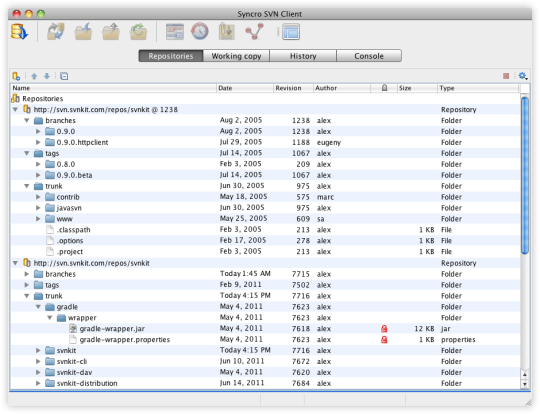The width and height of the screenshot is (540, 414).
Task: Collapse the first tags folder
Action: tap(27, 154)
